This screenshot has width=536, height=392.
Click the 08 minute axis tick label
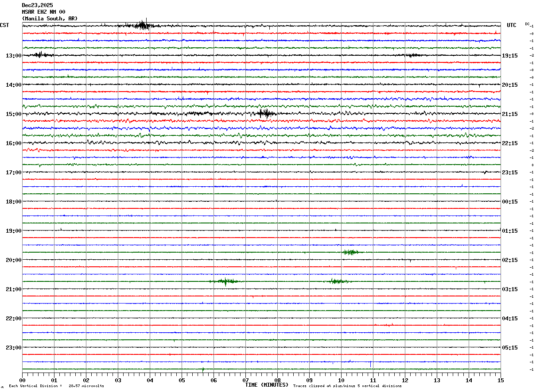click(x=277, y=380)
